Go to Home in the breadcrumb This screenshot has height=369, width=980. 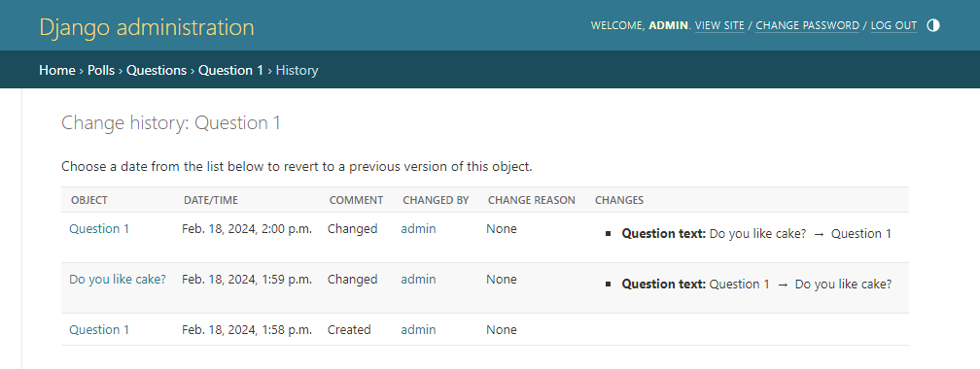pyautogui.click(x=56, y=71)
